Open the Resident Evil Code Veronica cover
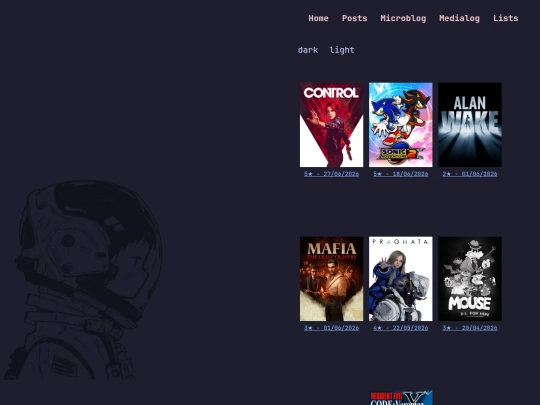The width and height of the screenshot is (540, 405). (401, 398)
